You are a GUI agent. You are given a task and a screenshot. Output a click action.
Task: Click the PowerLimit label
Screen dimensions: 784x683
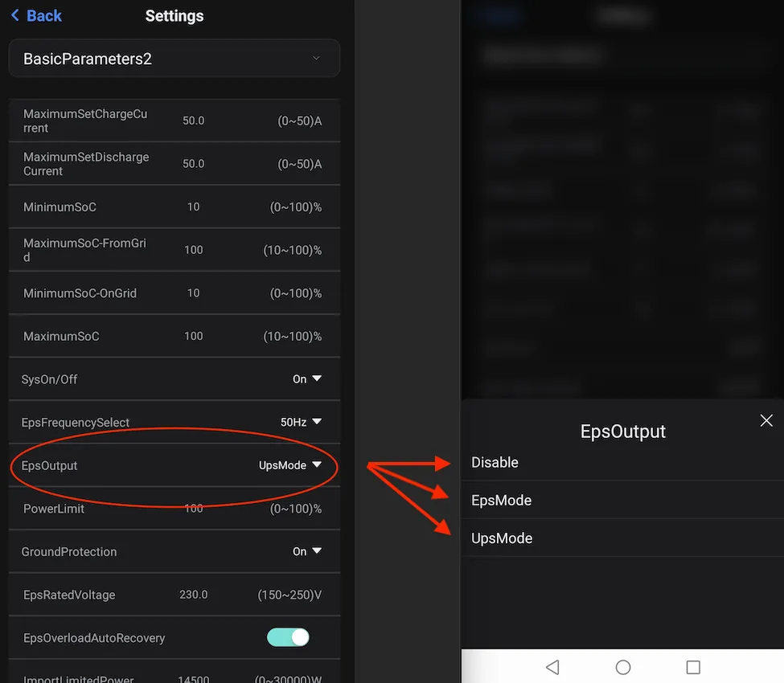54,509
